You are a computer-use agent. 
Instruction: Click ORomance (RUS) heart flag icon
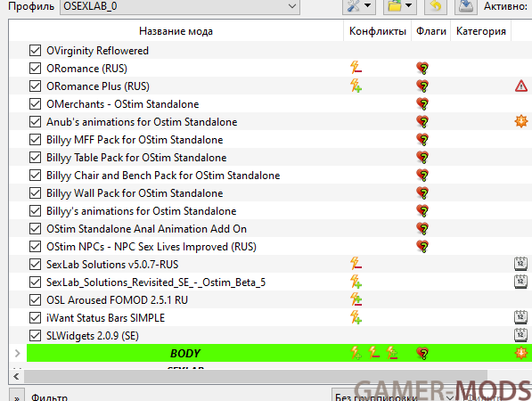click(x=422, y=69)
